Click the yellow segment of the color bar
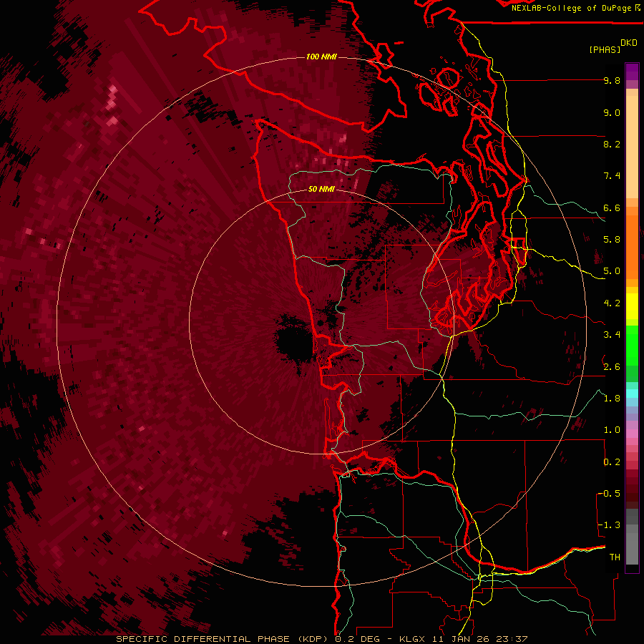644x644 pixels. (x=632, y=306)
